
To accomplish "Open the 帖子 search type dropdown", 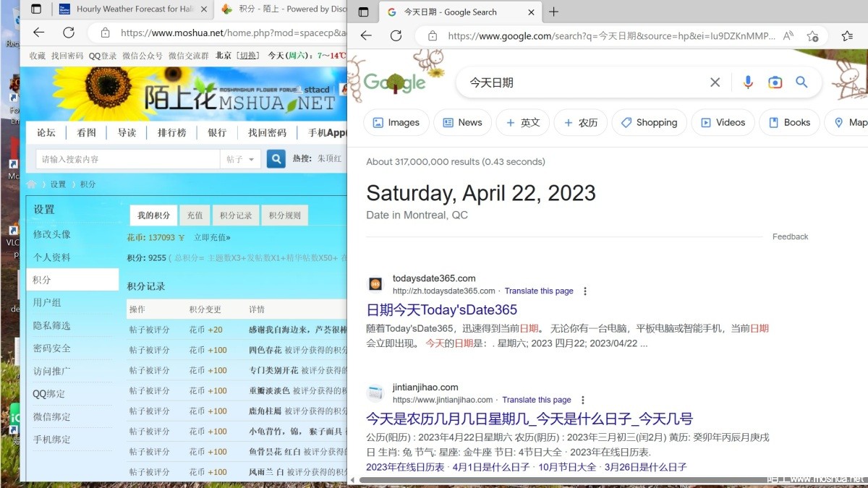I will (240, 159).
